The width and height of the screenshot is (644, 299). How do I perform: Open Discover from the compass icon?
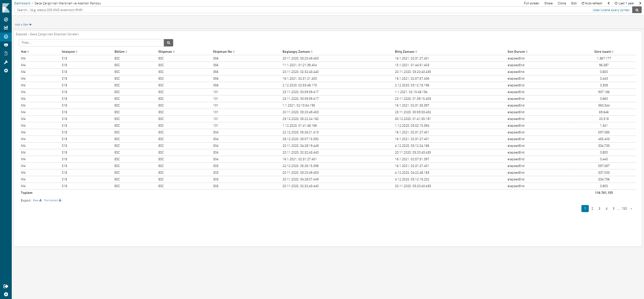[x=6, y=19]
